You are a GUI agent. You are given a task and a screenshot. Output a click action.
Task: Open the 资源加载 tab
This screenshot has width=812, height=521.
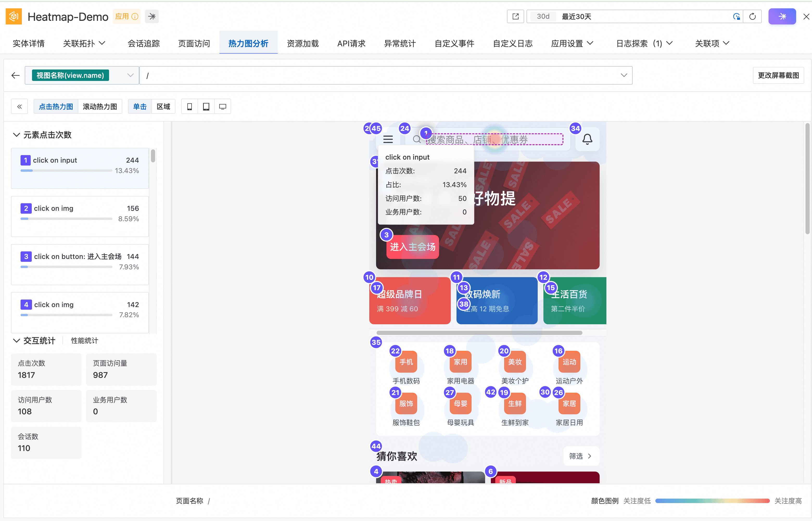tap(303, 43)
